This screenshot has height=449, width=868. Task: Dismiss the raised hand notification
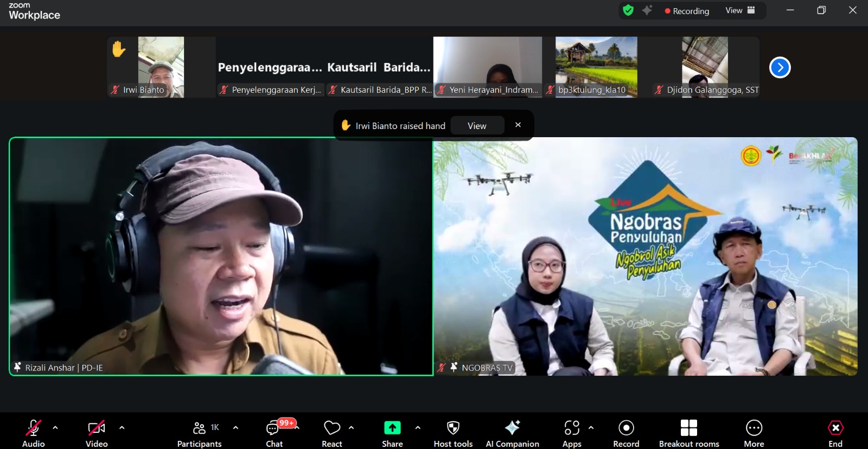click(x=518, y=125)
